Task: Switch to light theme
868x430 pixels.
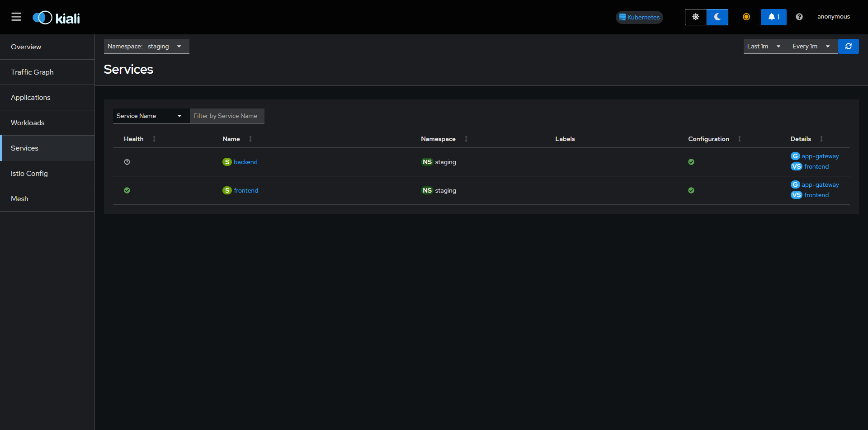Action: point(695,17)
